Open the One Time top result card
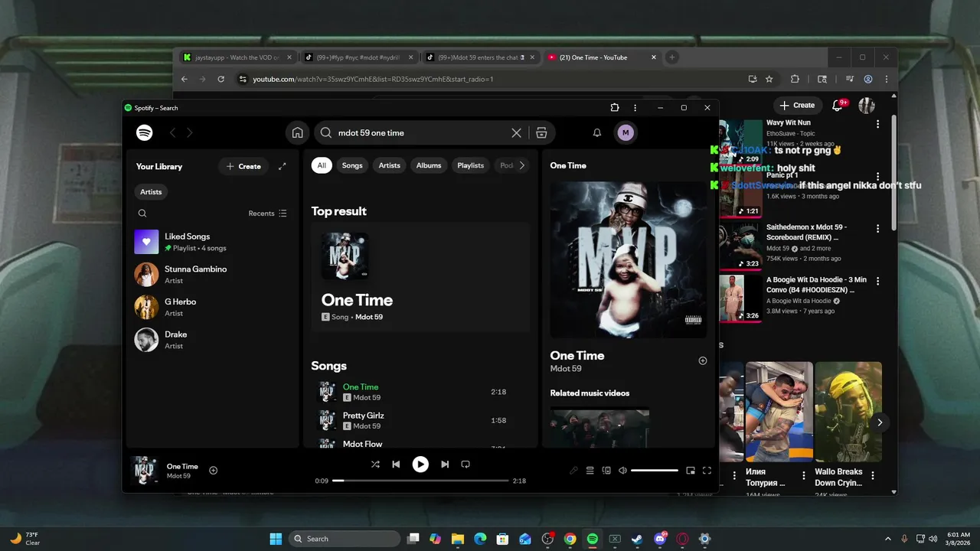Viewport: 980px width, 551px height. pyautogui.click(x=420, y=277)
